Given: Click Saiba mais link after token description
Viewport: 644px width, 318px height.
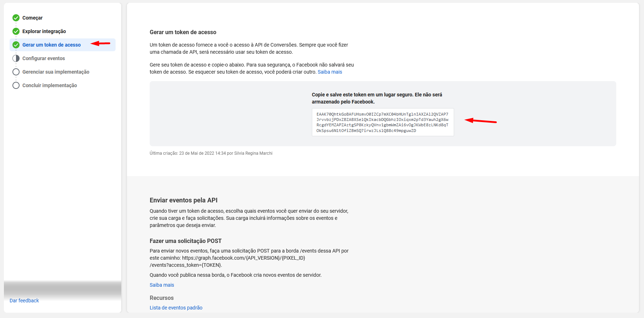Looking at the screenshot, I should tap(330, 72).
